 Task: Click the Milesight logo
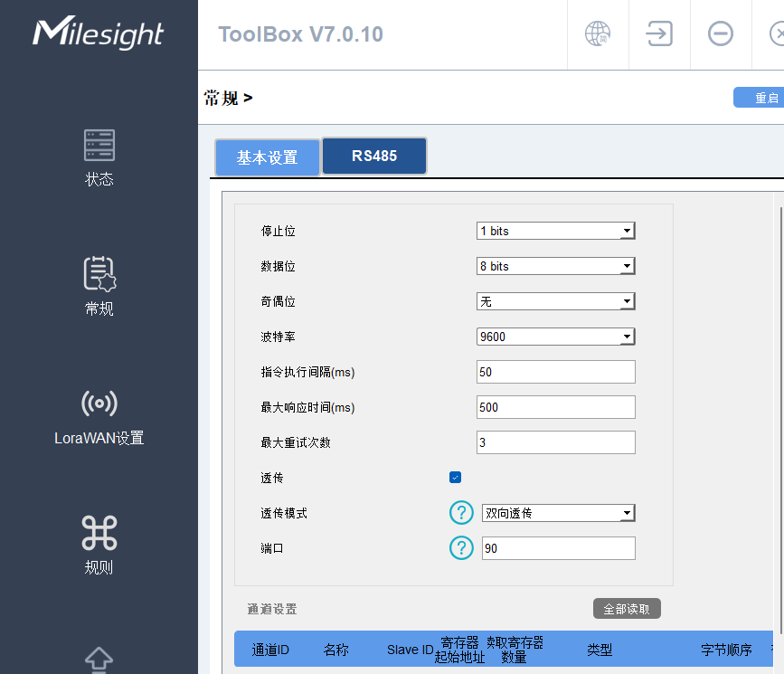[x=98, y=33]
